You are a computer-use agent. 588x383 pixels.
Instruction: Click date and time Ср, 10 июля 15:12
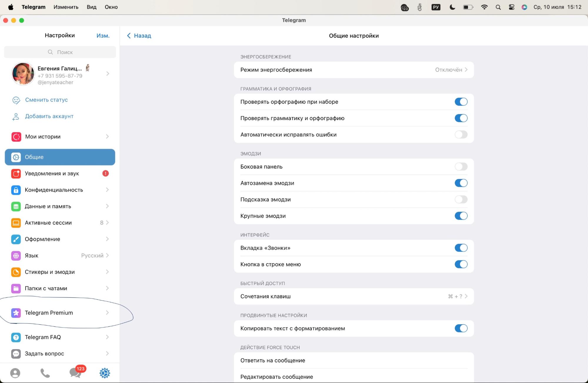[x=557, y=7]
